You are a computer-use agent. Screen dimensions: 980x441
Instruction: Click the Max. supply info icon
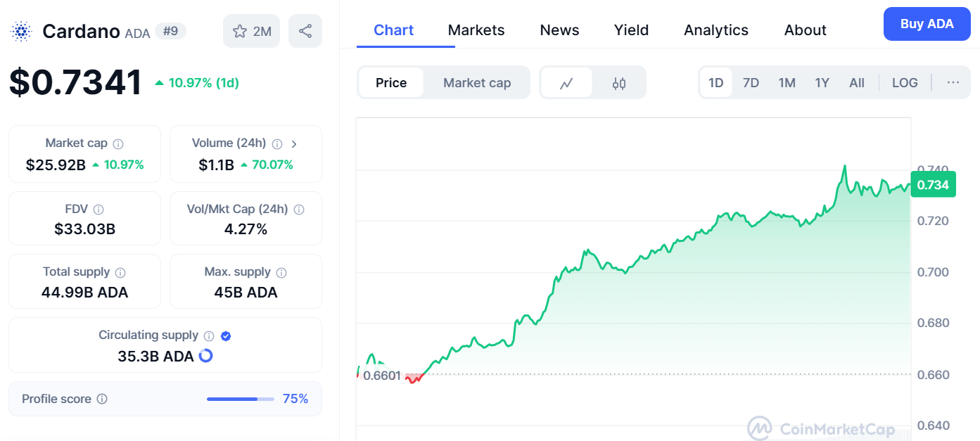tap(281, 272)
